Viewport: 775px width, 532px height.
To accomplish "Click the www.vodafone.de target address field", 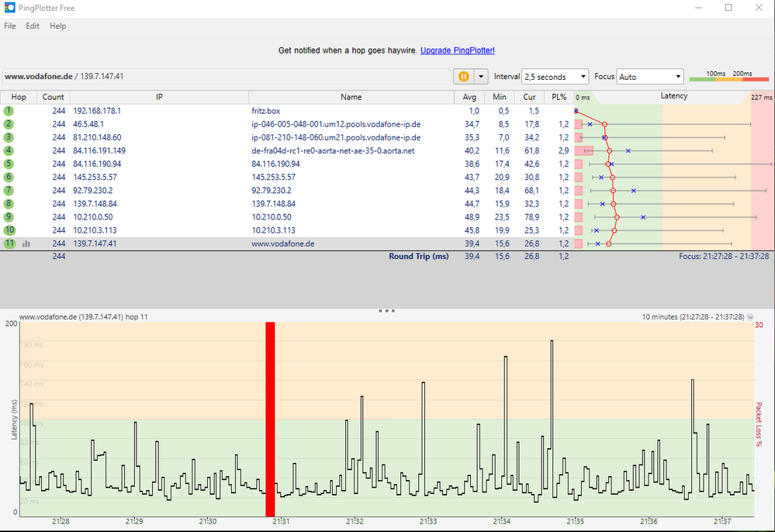I will point(225,77).
